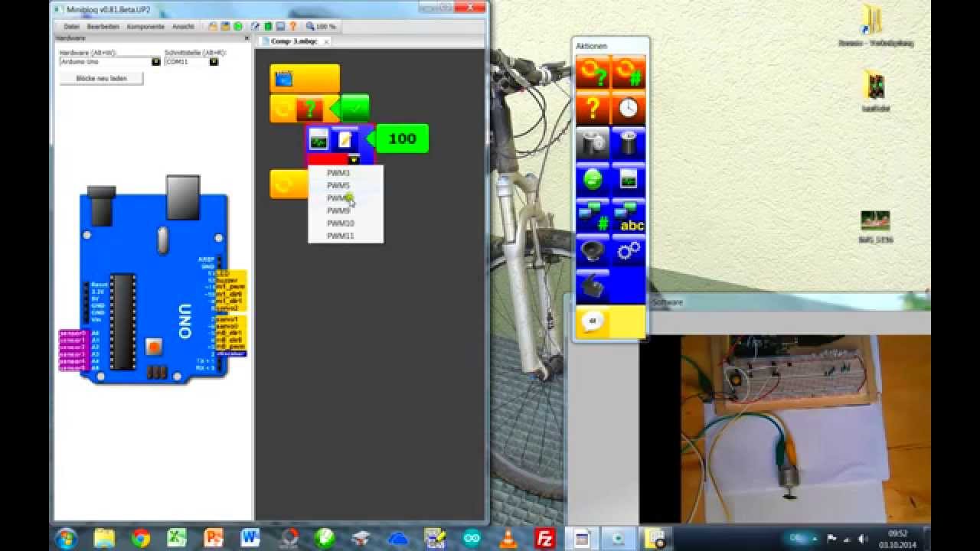Image resolution: width=980 pixels, height=551 pixels.
Task: Open the Datei menu
Action: [72, 26]
